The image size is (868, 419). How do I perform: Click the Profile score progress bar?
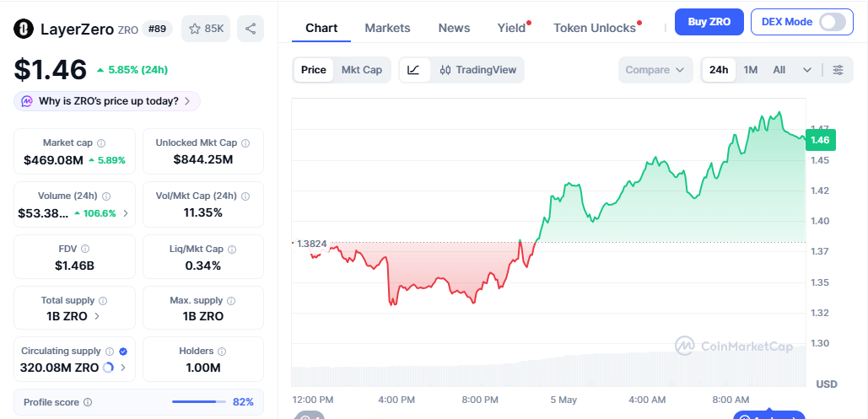pos(199,402)
